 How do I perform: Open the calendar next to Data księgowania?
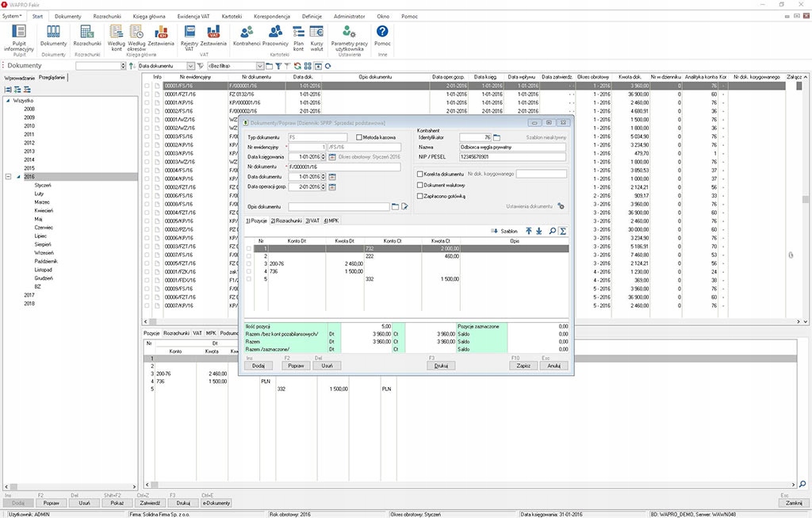pyautogui.click(x=332, y=157)
